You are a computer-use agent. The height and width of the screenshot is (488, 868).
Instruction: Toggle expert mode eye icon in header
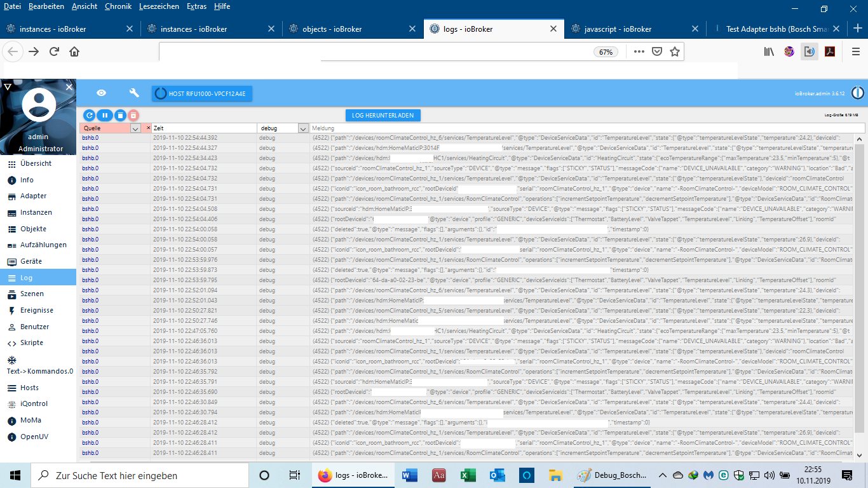click(101, 93)
